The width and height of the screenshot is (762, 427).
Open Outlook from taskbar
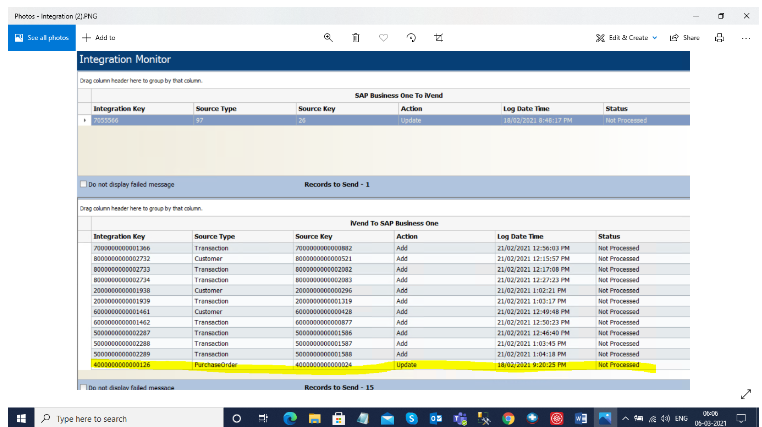436,418
